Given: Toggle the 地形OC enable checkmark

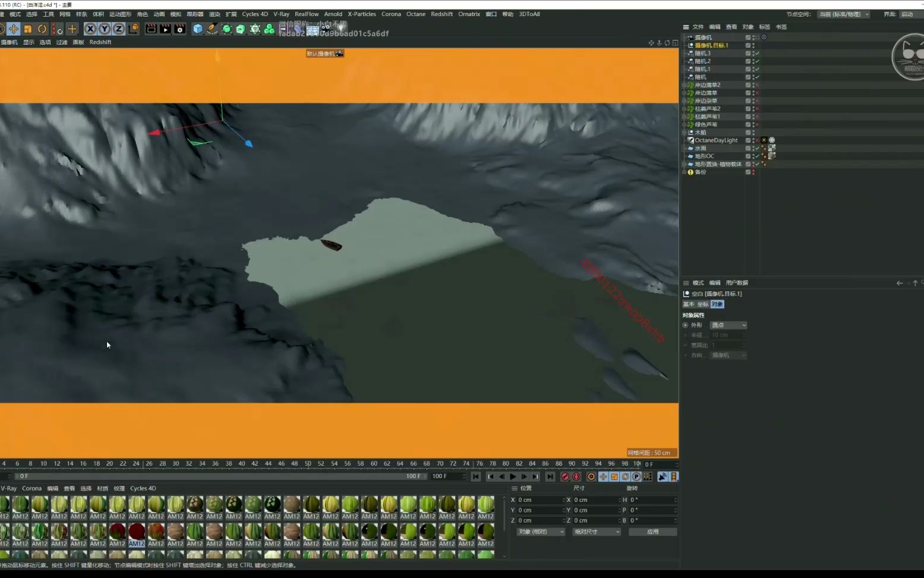Looking at the screenshot, I should (x=757, y=156).
